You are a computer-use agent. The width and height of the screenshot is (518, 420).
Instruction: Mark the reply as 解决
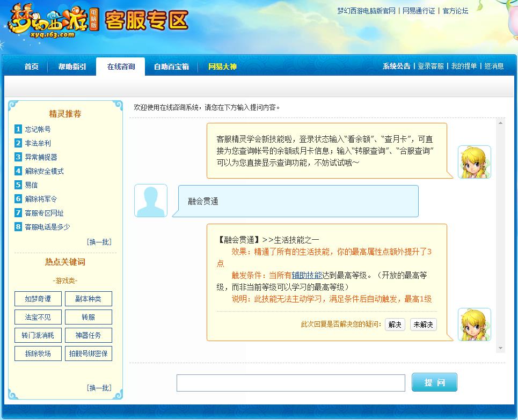395,324
